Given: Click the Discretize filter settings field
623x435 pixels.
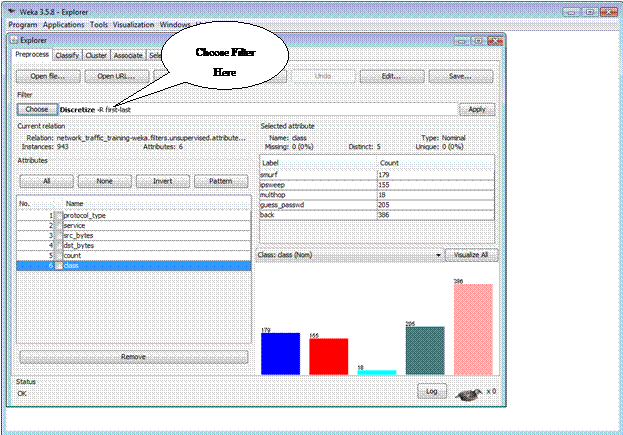Looking at the screenshot, I should (x=258, y=110).
